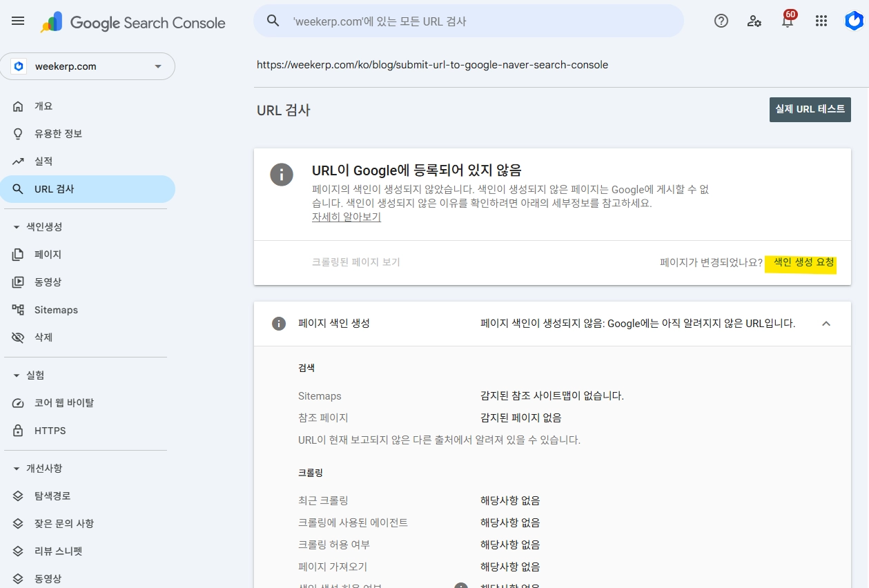Image resolution: width=869 pixels, height=588 pixels.
Task: Click the magnifier icon for URL 검사
Action: point(18,189)
